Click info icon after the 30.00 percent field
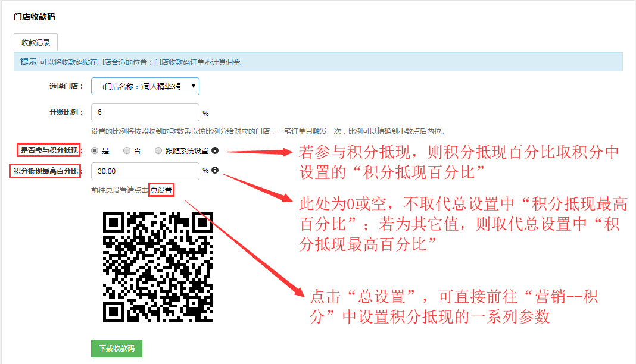 (x=215, y=170)
